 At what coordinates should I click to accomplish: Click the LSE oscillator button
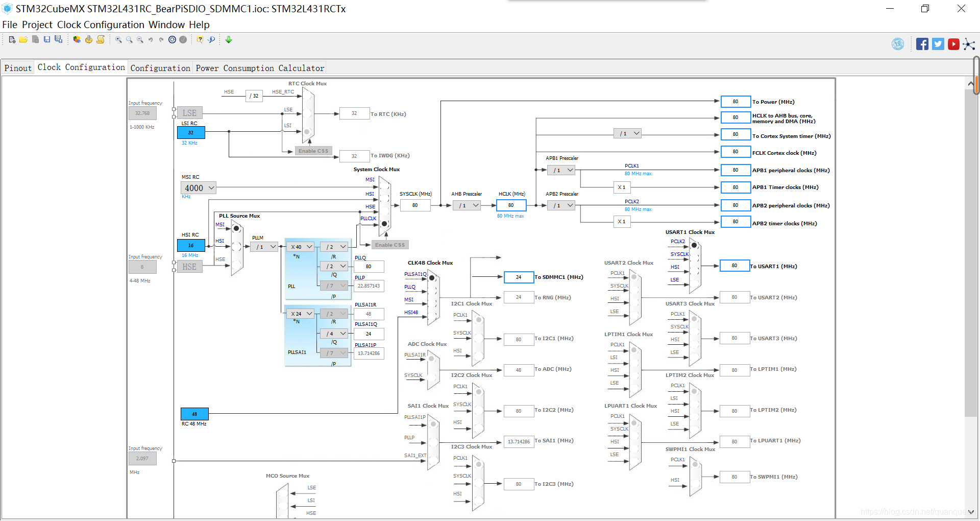tap(190, 113)
